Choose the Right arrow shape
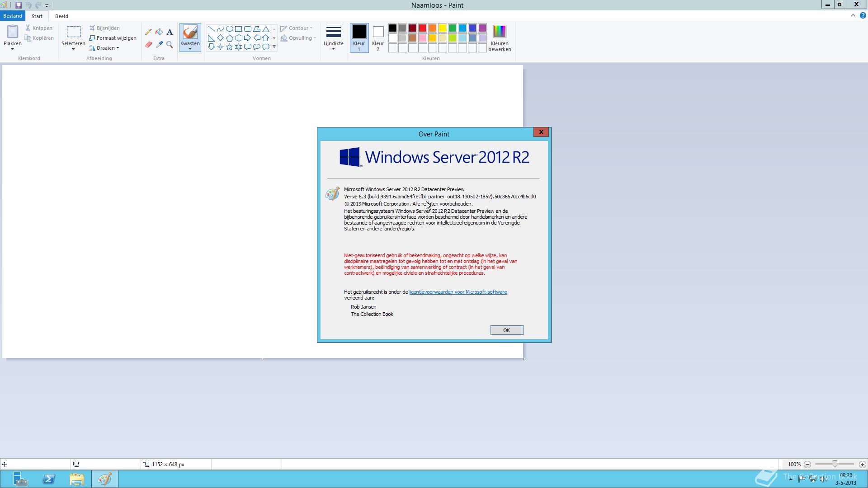 [x=248, y=38]
